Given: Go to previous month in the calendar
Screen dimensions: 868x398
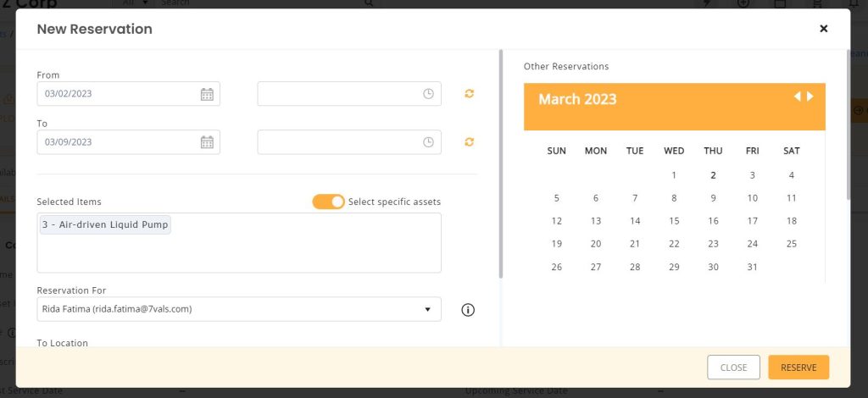Looking at the screenshot, I should coord(797,97).
